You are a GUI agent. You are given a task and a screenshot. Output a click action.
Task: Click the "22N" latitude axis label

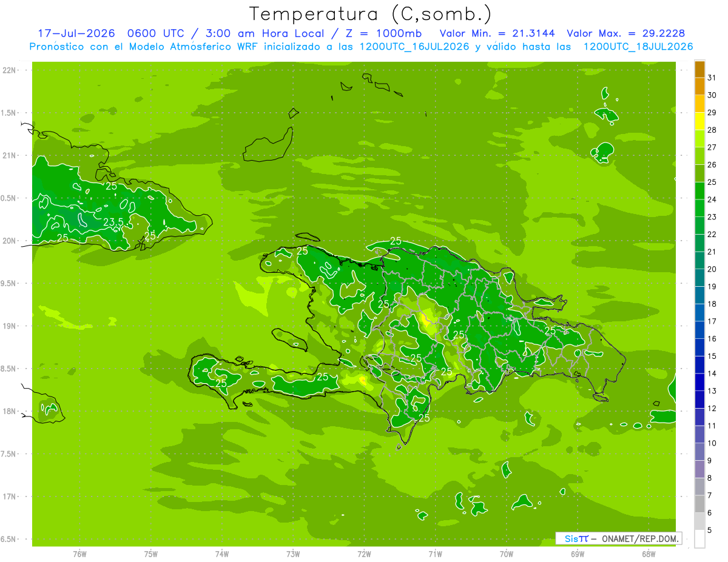pos(10,70)
